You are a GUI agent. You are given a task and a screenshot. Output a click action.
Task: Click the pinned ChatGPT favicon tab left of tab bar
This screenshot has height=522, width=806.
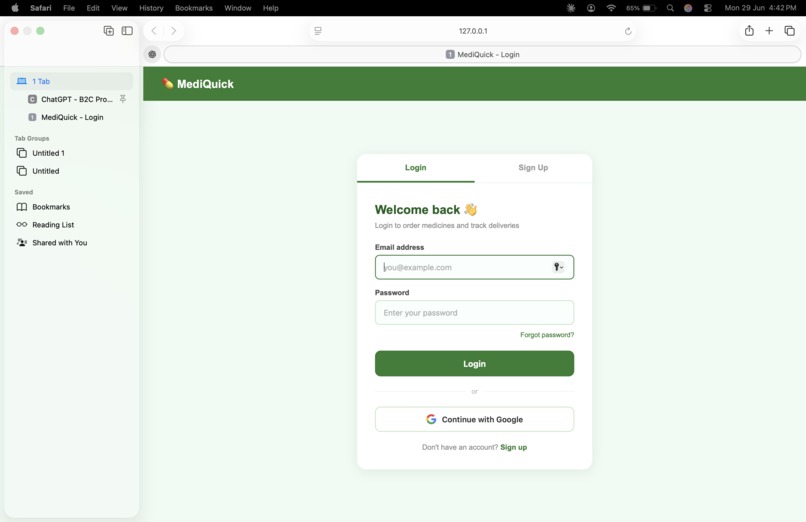(152, 54)
